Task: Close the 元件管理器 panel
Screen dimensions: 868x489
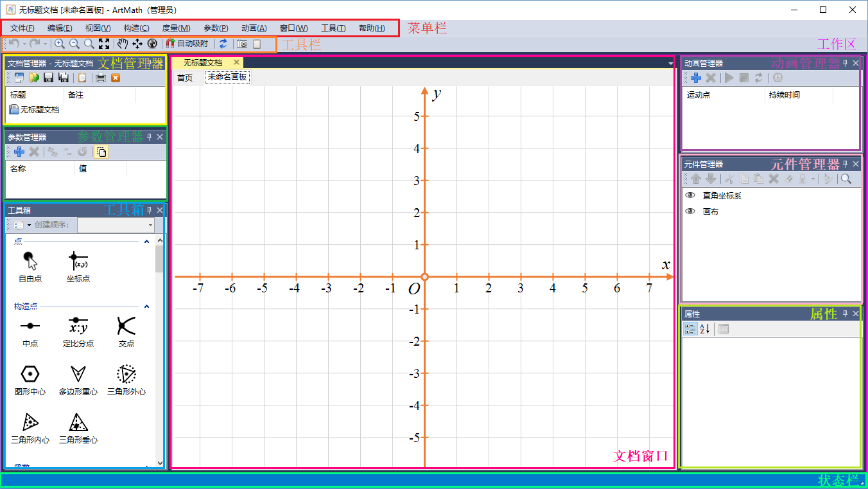Action: click(856, 164)
